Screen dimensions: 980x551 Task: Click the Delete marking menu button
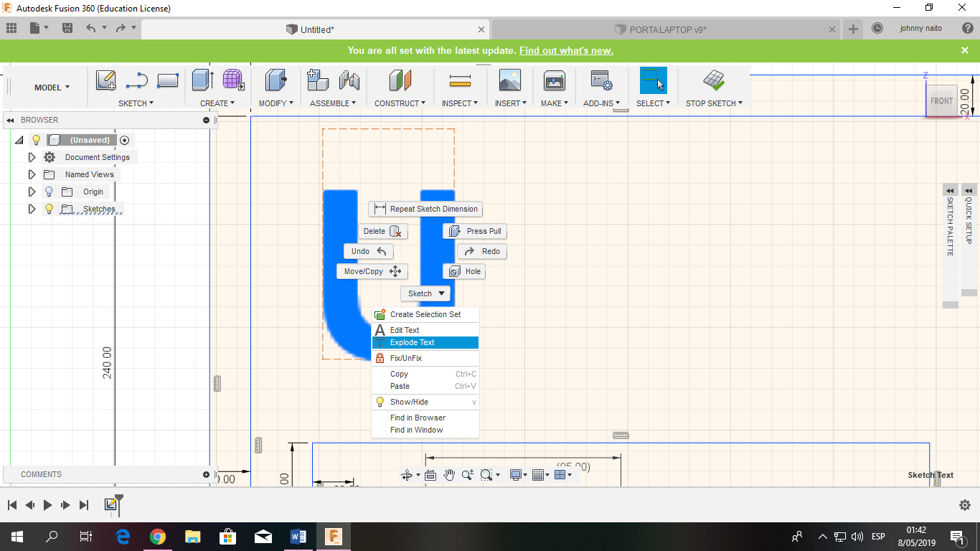383,231
